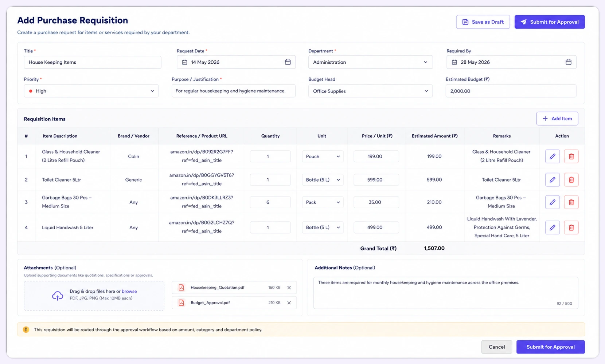
Task: Click the Housekeeping_Quotation.pdf file name
Action: [x=217, y=288]
